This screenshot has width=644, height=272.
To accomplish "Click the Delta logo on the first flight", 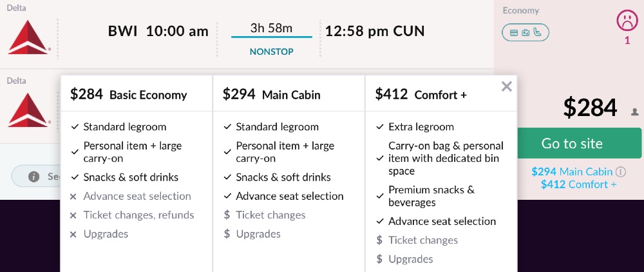I will click(x=29, y=37).
